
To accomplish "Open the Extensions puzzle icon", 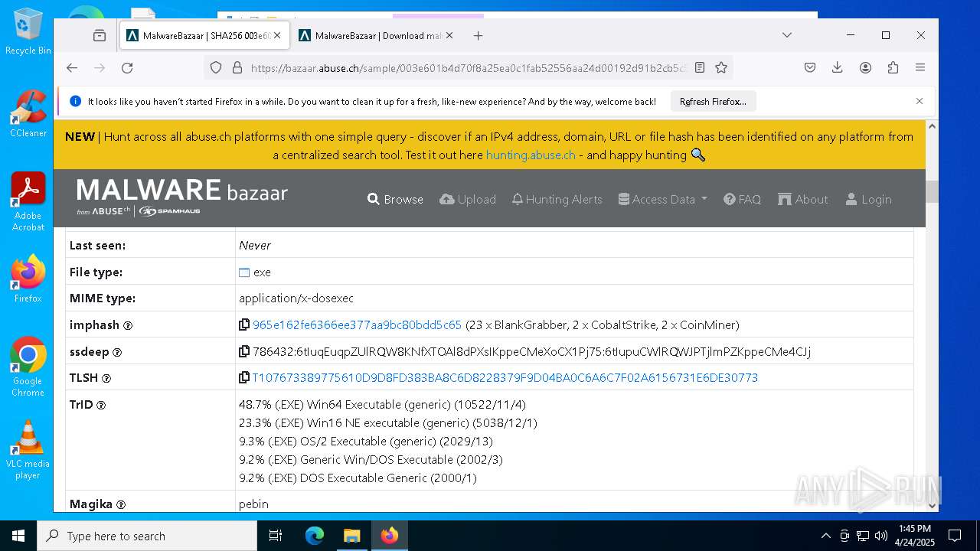I will click(x=893, y=67).
